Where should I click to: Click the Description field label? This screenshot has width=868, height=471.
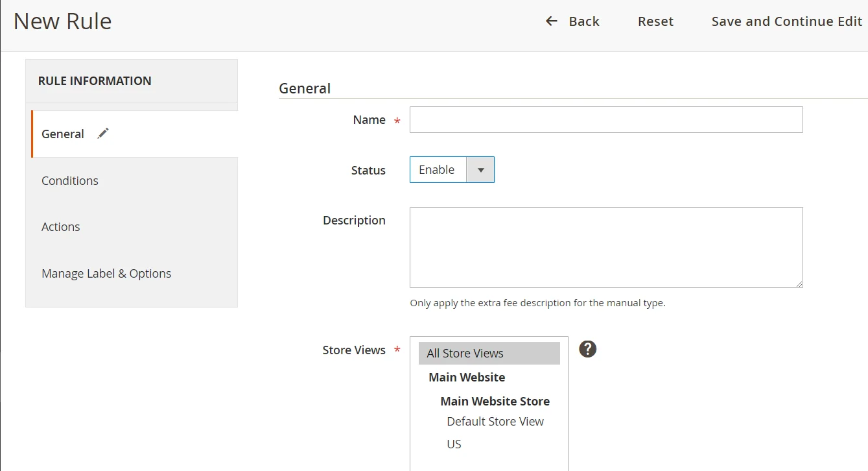pyautogui.click(x=354, y=221)
